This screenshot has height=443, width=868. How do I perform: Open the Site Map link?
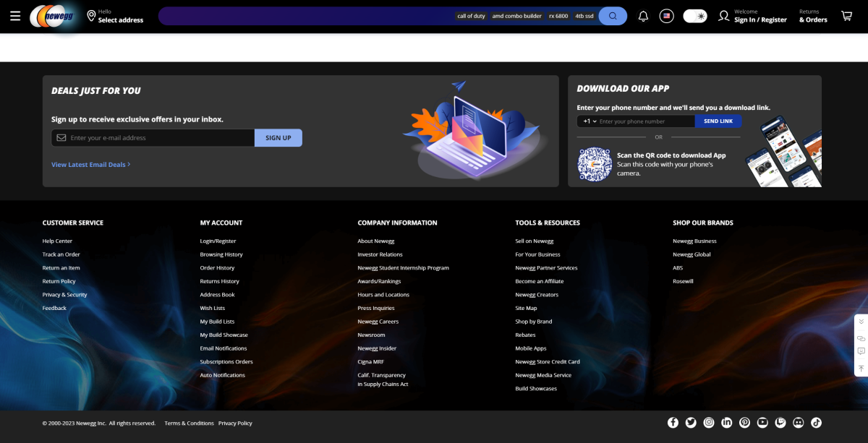tap(527, 308)
